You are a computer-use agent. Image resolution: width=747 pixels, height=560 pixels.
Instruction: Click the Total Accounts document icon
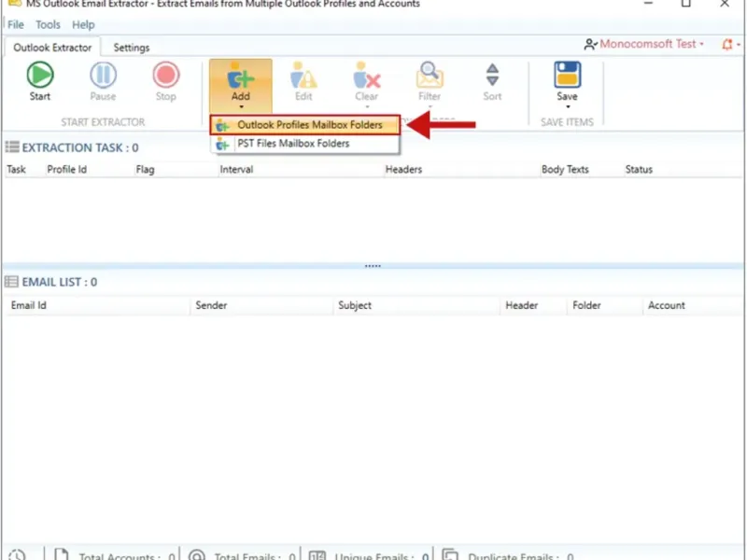click(x=61, y=554)
